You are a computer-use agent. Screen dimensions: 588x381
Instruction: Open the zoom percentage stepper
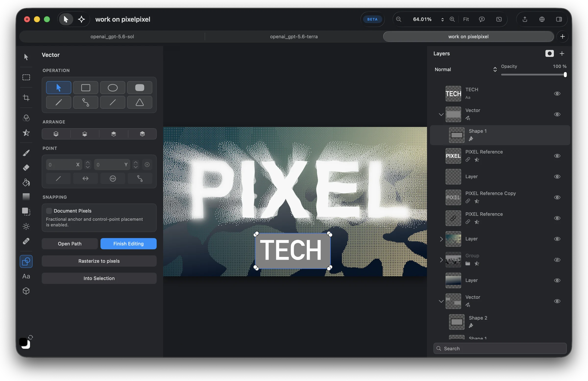pos(442,20)
